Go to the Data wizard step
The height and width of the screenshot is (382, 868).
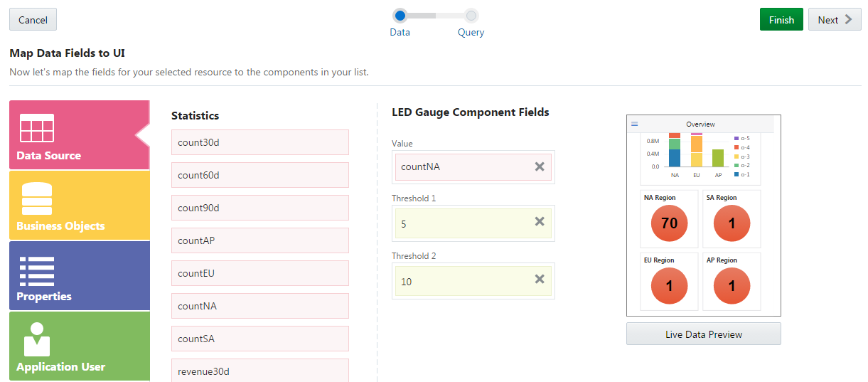click(400, 15)
